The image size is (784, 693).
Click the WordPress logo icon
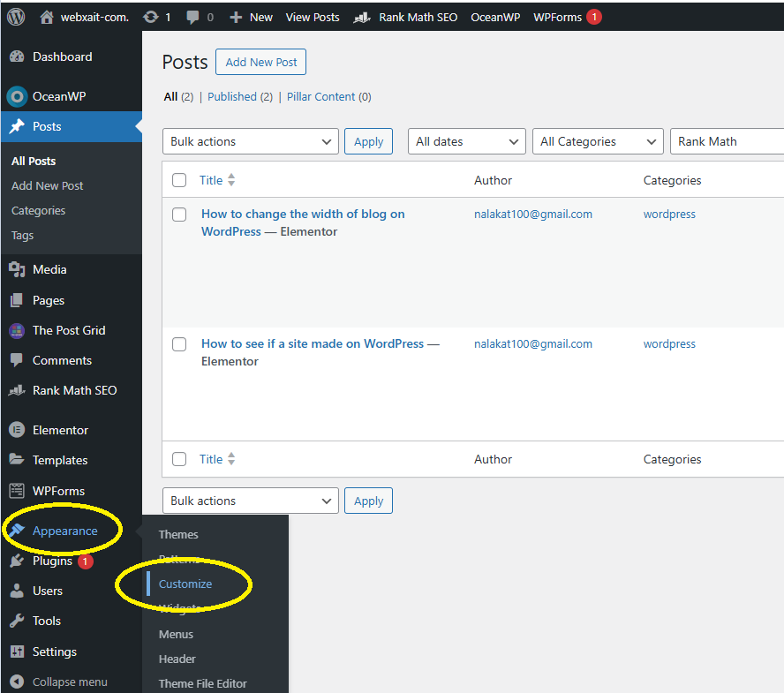16,17
